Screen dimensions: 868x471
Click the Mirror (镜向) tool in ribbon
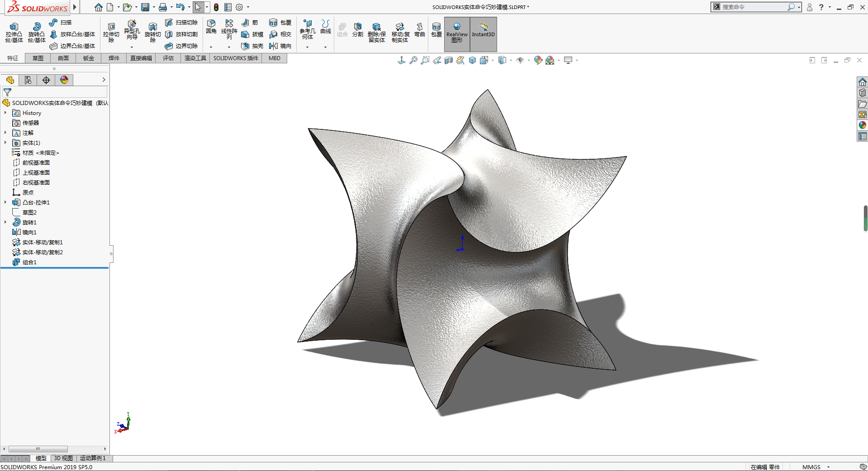click(280, 46)
